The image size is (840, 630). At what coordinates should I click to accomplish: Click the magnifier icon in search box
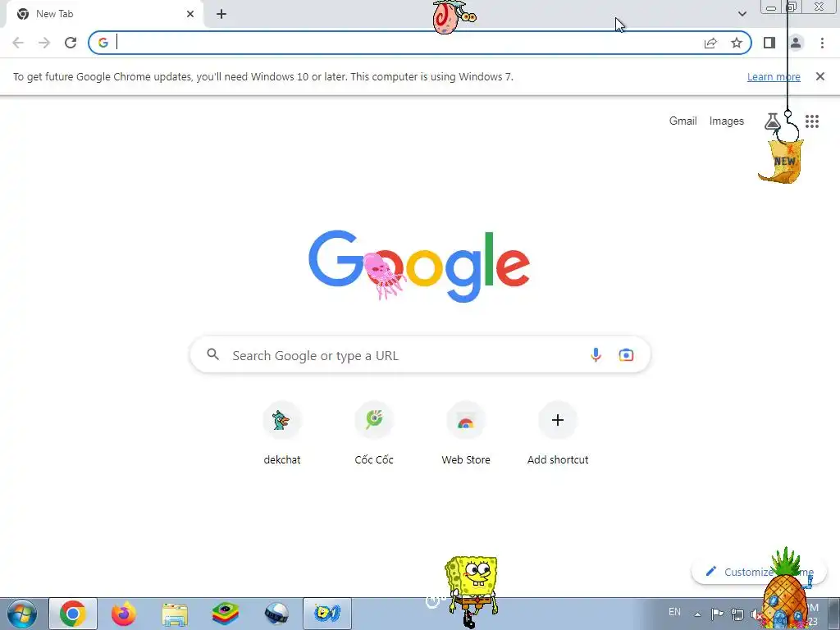pyautogui.click(x=213, y=354)
